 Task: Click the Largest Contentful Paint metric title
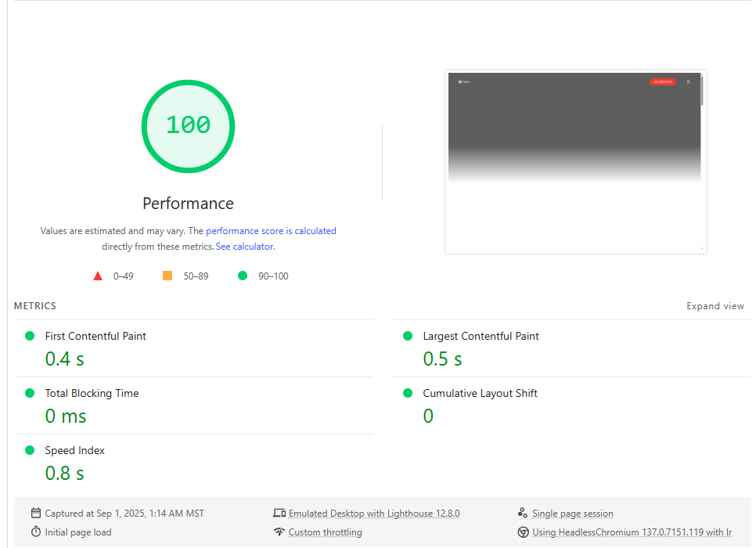point(481,336)
